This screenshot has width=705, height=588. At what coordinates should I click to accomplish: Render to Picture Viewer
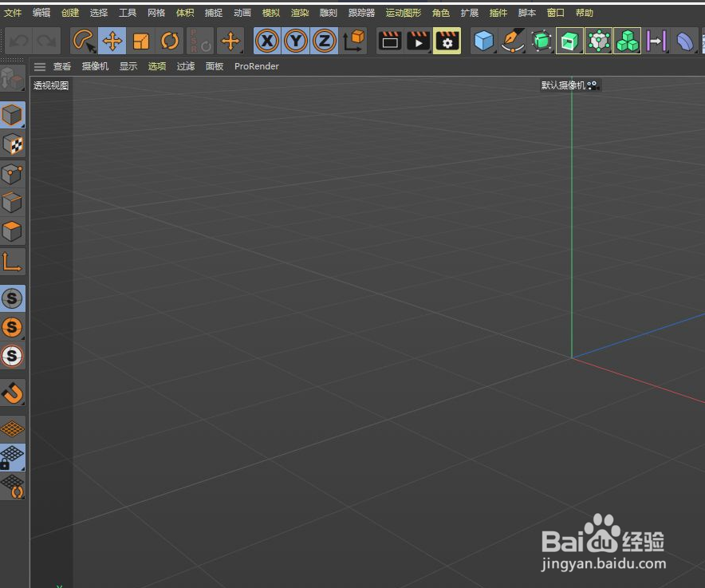tap(418, 41)
